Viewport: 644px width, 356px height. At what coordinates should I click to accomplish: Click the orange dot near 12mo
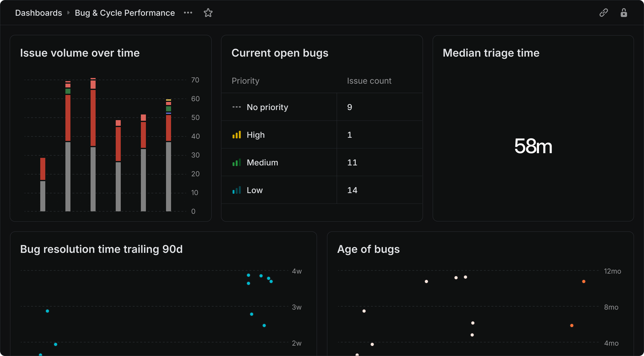[x=584, y=281]
